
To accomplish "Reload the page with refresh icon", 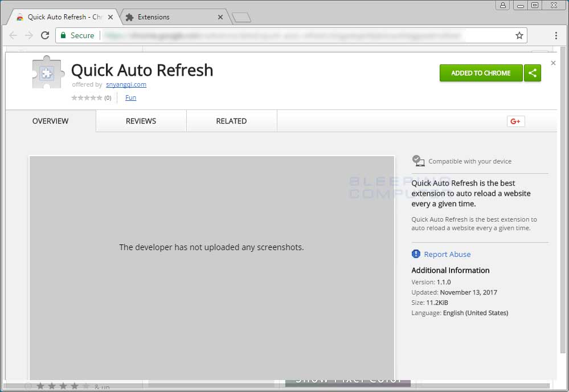I will pos(45,35).
